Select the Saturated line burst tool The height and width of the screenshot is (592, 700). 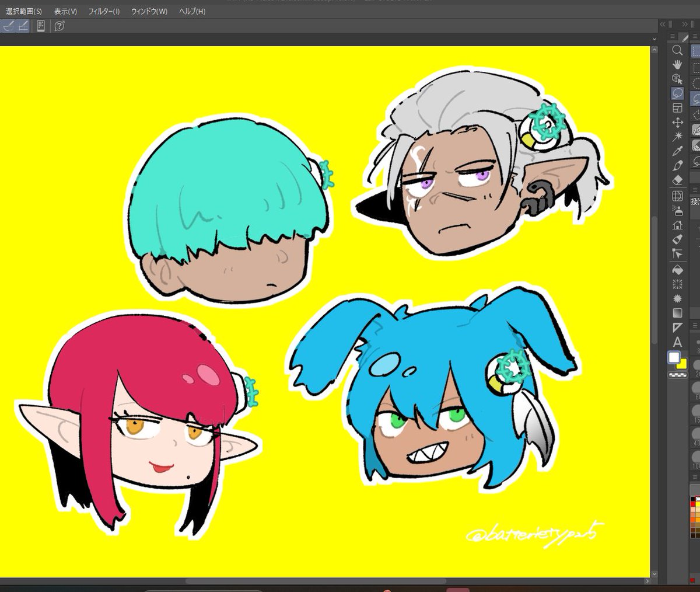click(x=677, y=284)
